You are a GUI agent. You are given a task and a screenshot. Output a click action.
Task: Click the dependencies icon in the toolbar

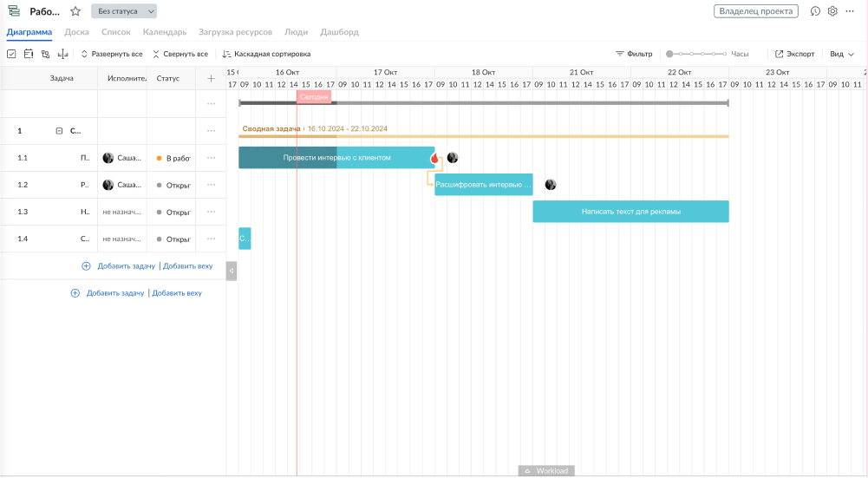pos(45,54)
